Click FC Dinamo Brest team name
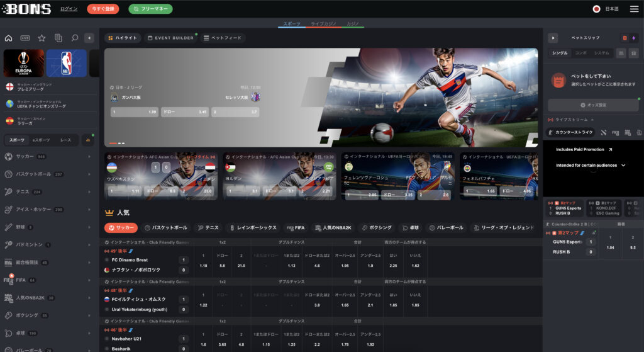The height and width of the screenshot is (352, 644). [x=130, y=260]
